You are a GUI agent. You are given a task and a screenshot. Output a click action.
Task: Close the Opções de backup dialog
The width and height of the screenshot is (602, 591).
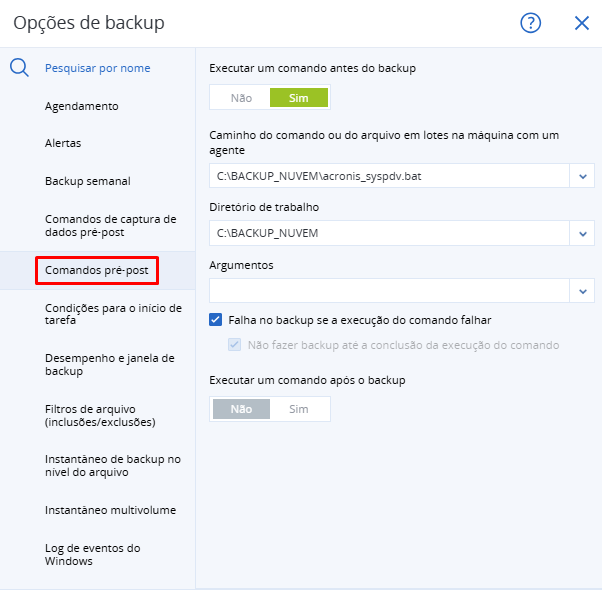pos(581,23)
